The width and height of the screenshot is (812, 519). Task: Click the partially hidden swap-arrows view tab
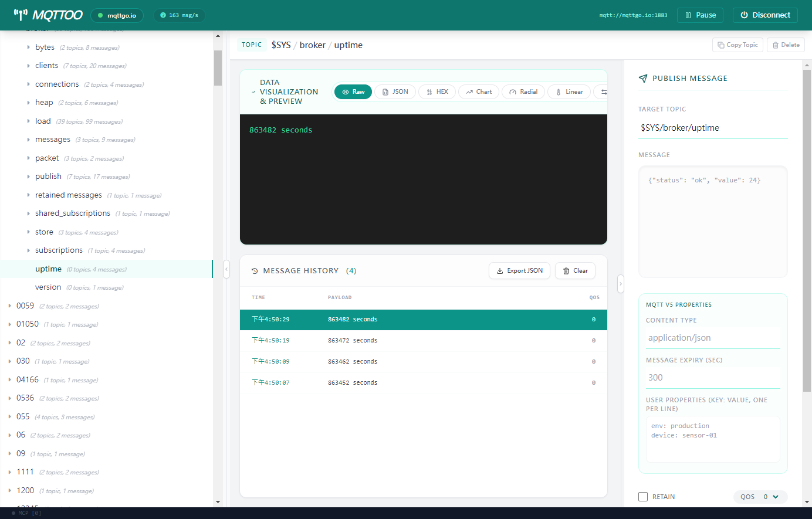pyautogui.click(x=601, y=92)
